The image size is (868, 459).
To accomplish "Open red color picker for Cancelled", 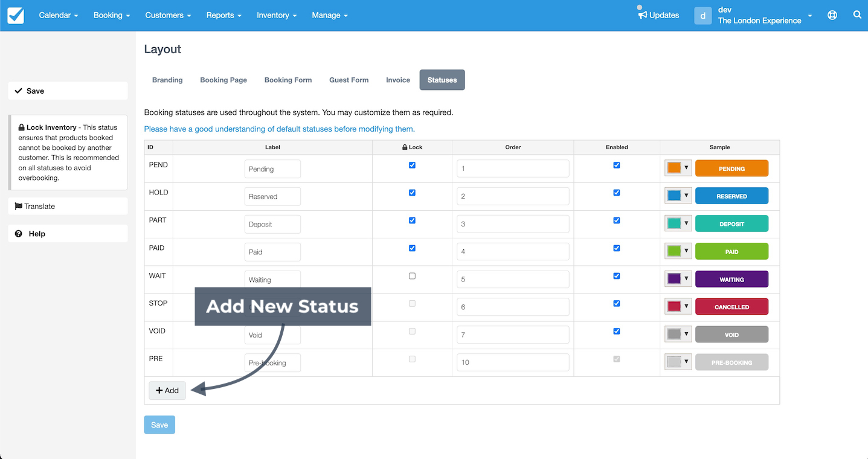I will (678, 306).
